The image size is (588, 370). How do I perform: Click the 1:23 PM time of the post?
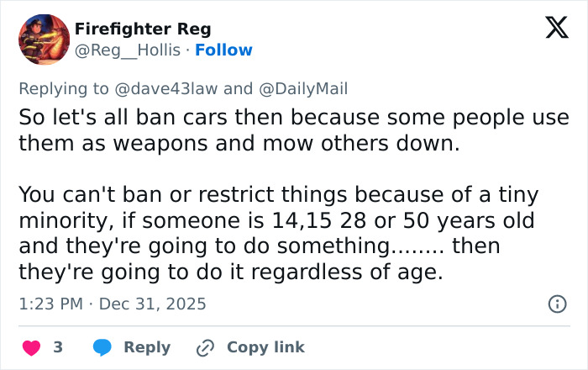50,304
